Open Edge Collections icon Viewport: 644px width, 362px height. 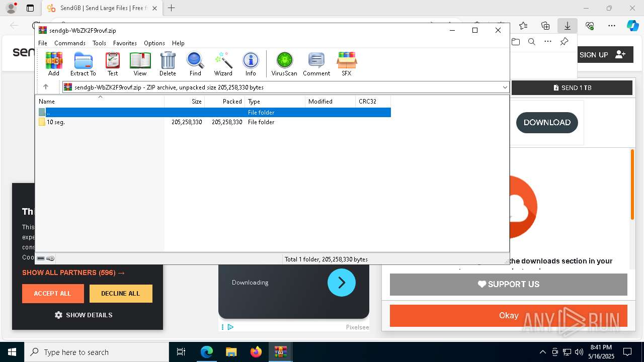545,26
